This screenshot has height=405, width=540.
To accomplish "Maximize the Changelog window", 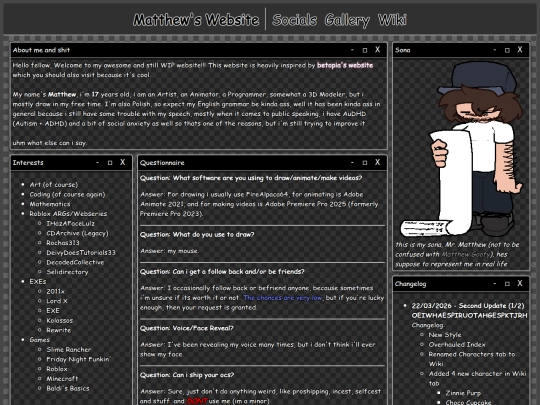I will (507, 284).
